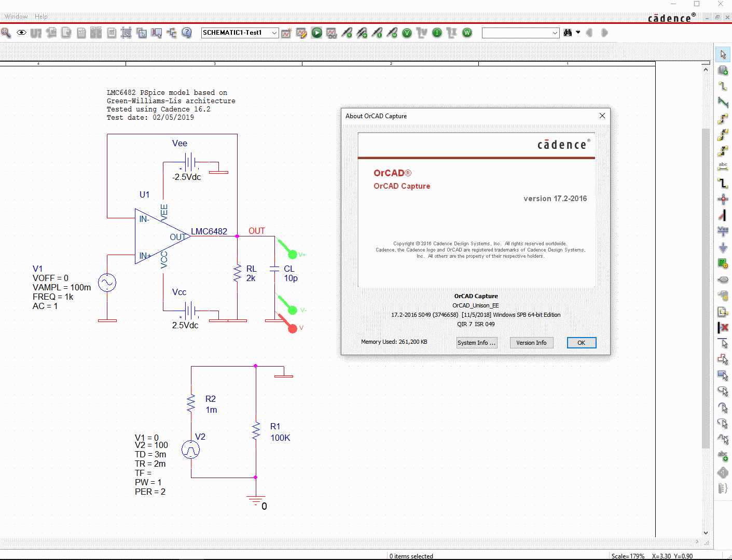
Task: Select the Place Bus Entry tool
Action: [x=723, y=215]
